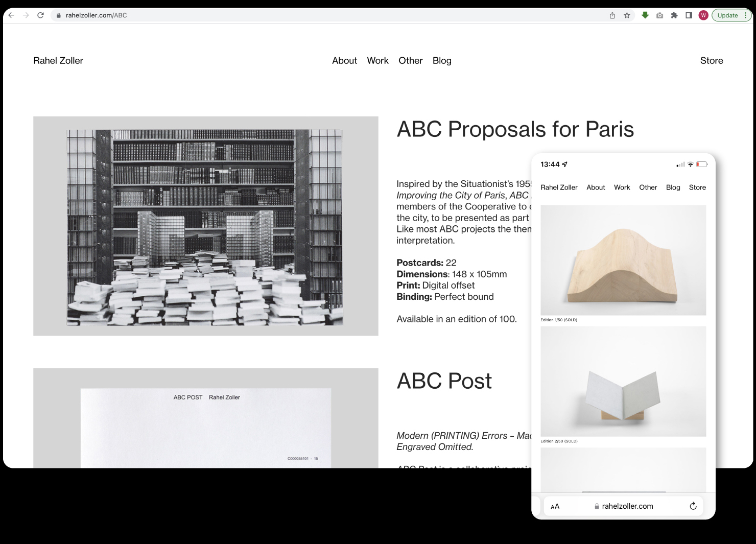The image size is (756, 544).
Task: Click the 13:44 time on the phone
Action: point(550,164)
